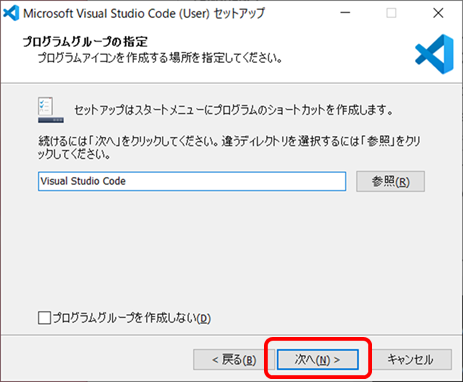Cancel setup with the キャンセル button
This screenshot has width=463, height=382.
tap(411, 359)
